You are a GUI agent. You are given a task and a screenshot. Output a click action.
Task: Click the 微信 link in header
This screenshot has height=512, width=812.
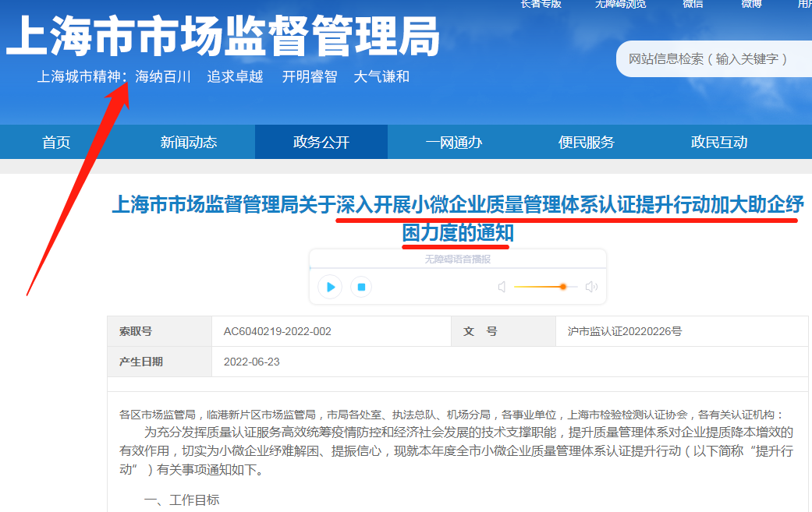click(x=693, y=4)
